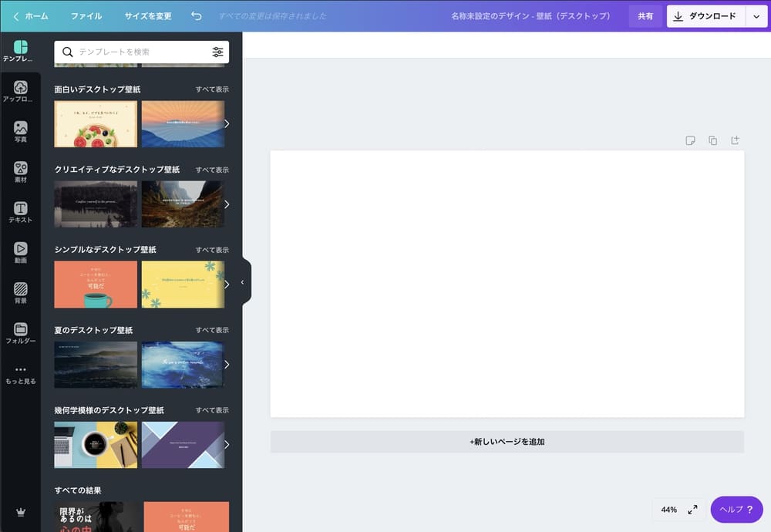Click the undo arrow icon

[x=197, y=16]
